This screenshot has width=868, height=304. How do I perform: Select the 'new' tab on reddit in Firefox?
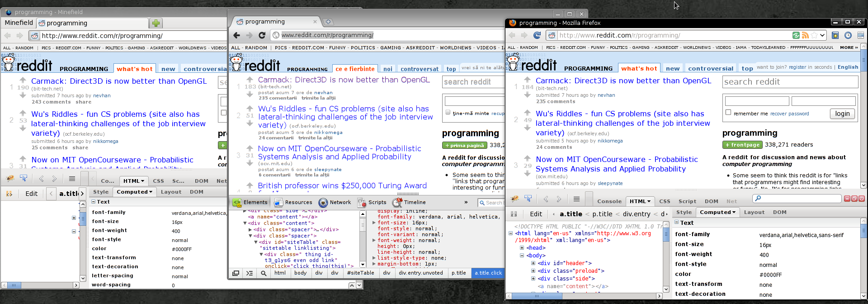click(x=673, y=68)
